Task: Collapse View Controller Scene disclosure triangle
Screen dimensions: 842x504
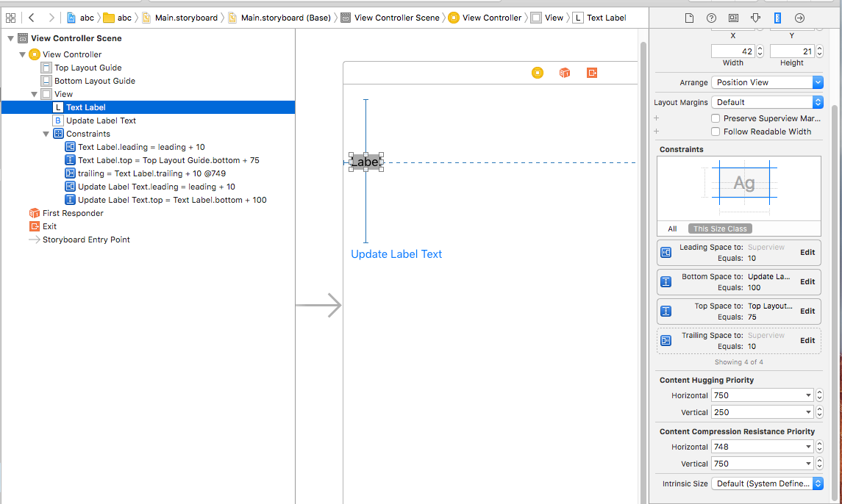Action: [x=10, y=39]
